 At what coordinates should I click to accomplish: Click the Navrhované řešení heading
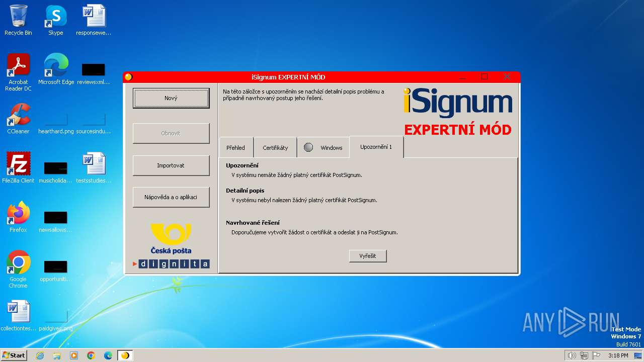coord(253,222)
